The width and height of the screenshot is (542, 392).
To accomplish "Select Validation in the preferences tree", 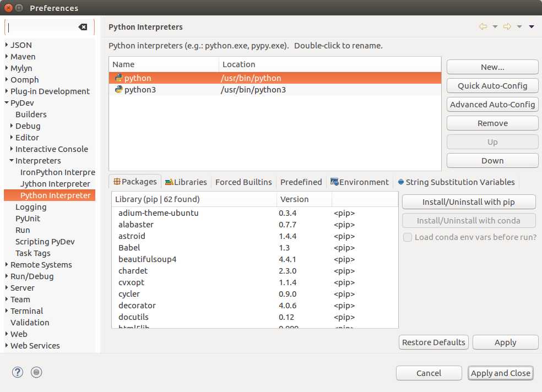I will point(30,322).
